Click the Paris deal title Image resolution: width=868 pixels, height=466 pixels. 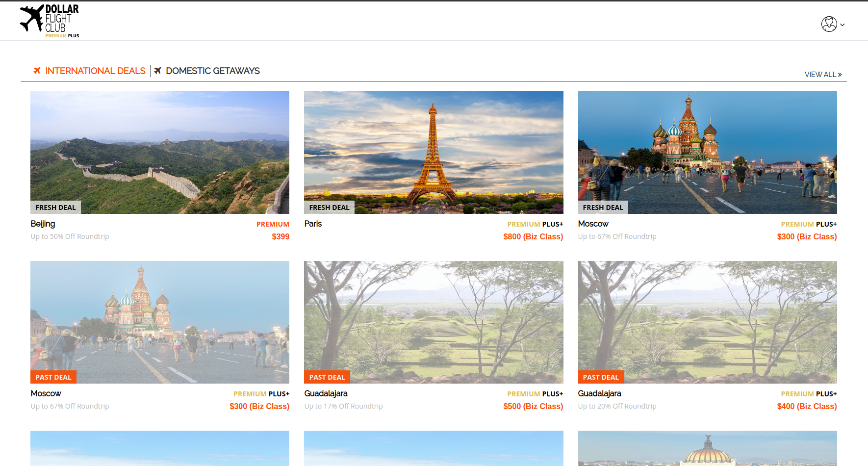click(313, 224)
